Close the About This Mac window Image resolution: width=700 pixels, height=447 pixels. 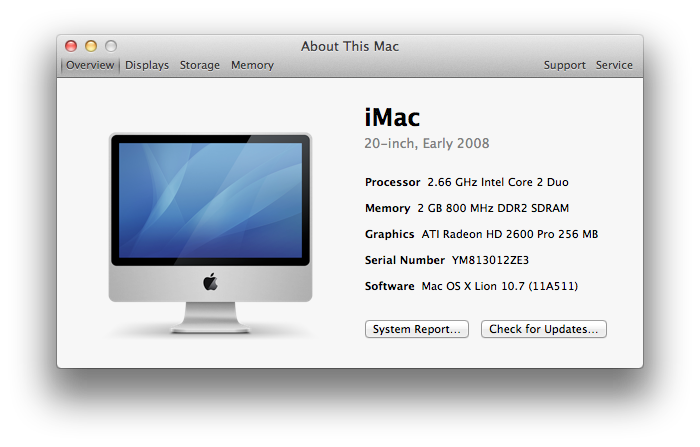pos(71,46)
